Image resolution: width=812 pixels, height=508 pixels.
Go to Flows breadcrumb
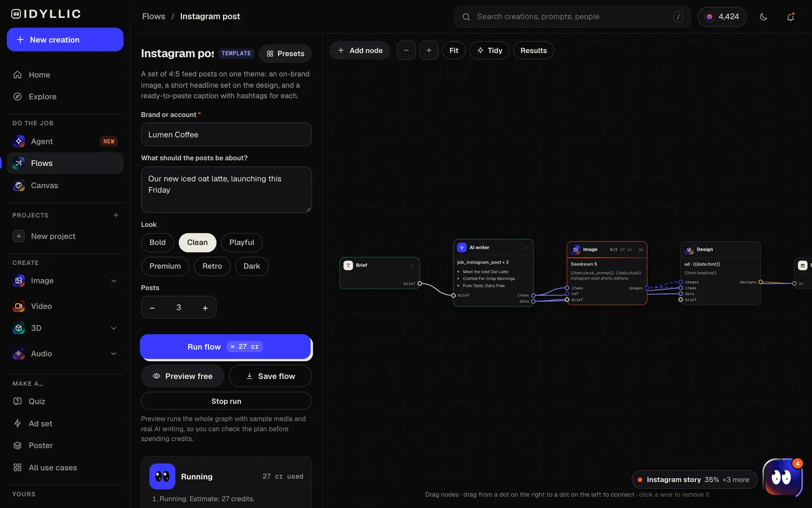pyautogui.click(x=153, y=16)
